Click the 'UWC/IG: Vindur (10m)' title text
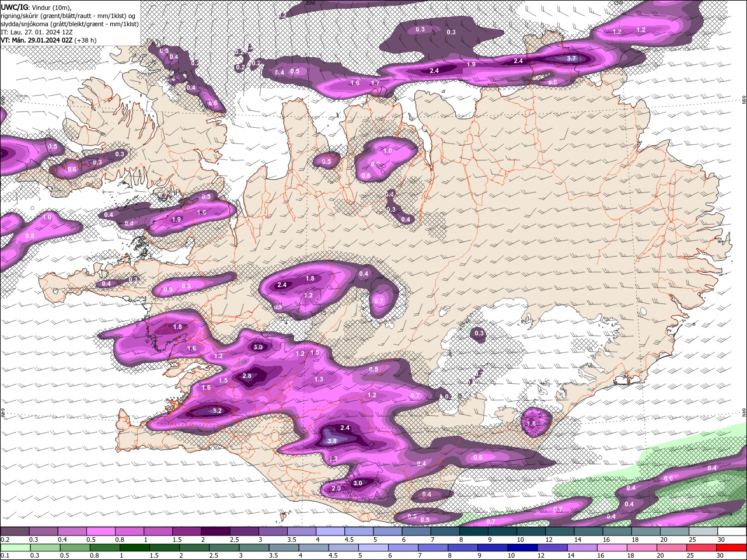This screenshot has width=747, height=560. (37, 7)
